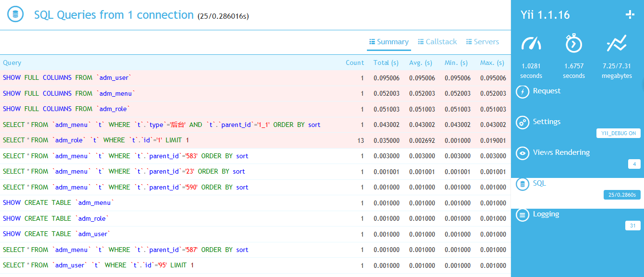Sort by Count column header
Image resolution: width=644 pixels, height=277 pixels.
tap(354, 63)
